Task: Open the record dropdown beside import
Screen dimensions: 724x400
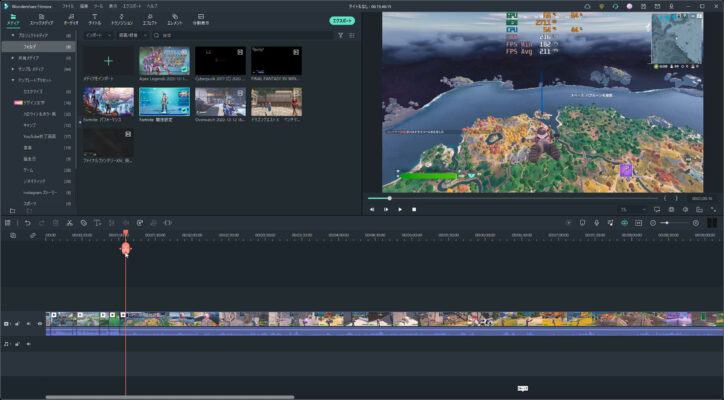Action: point(133,36)
